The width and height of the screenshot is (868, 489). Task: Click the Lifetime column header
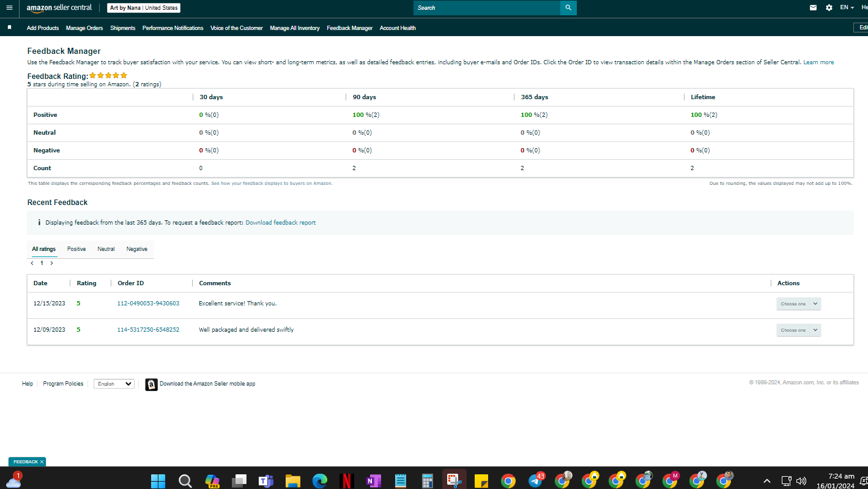tap(703, 97)
